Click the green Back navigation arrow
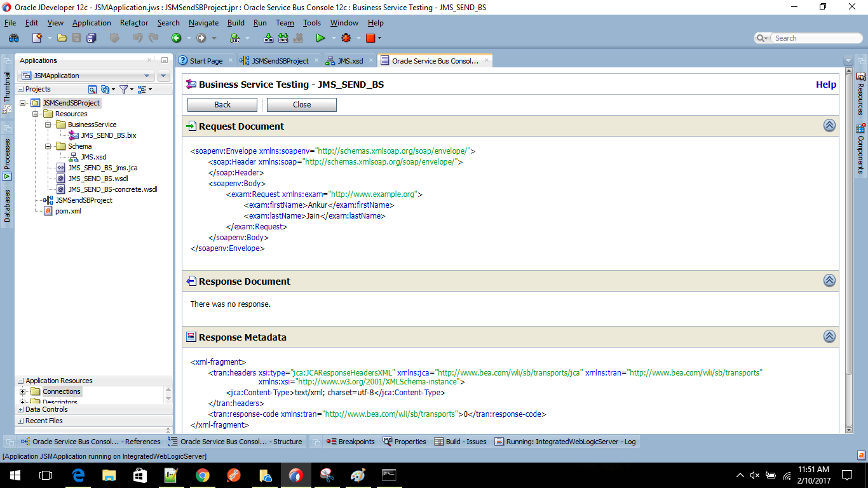 tap(176, 38)
